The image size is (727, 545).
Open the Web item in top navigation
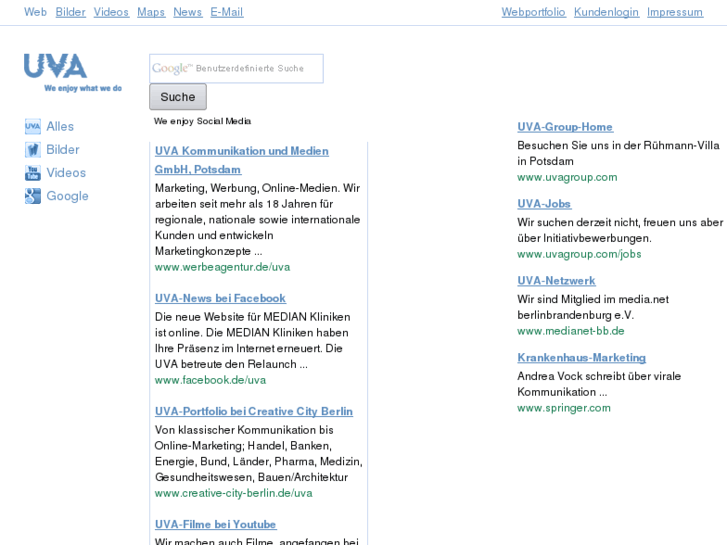[35, 12]
